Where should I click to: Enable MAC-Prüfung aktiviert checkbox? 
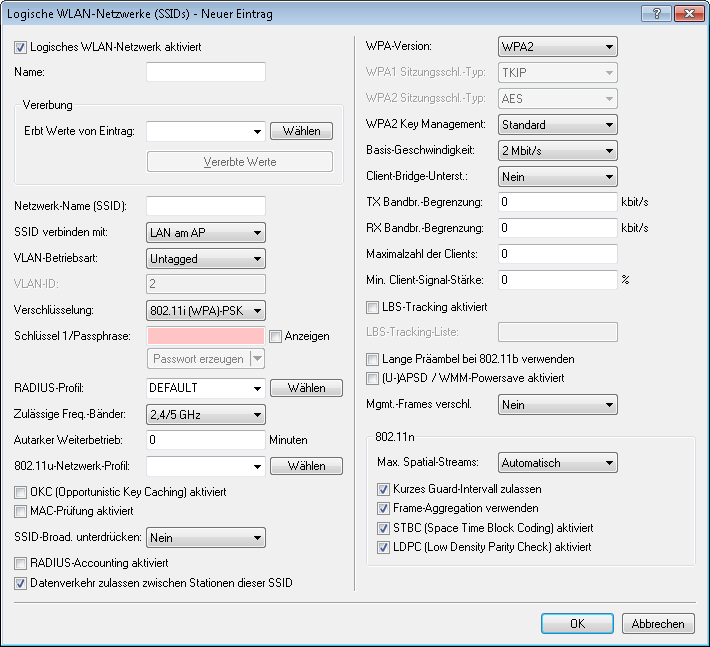(21, 511)
